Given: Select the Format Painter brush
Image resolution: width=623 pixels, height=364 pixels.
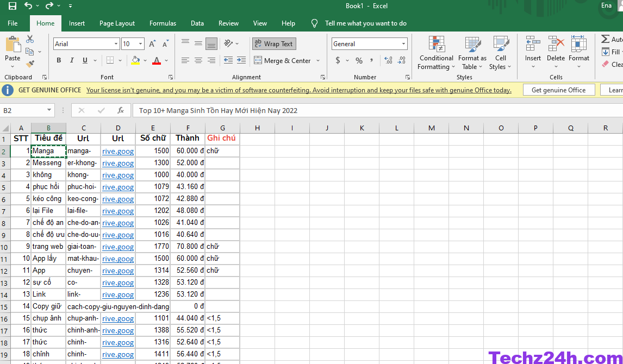Looking at the screenshot, I should coord(30,64).
